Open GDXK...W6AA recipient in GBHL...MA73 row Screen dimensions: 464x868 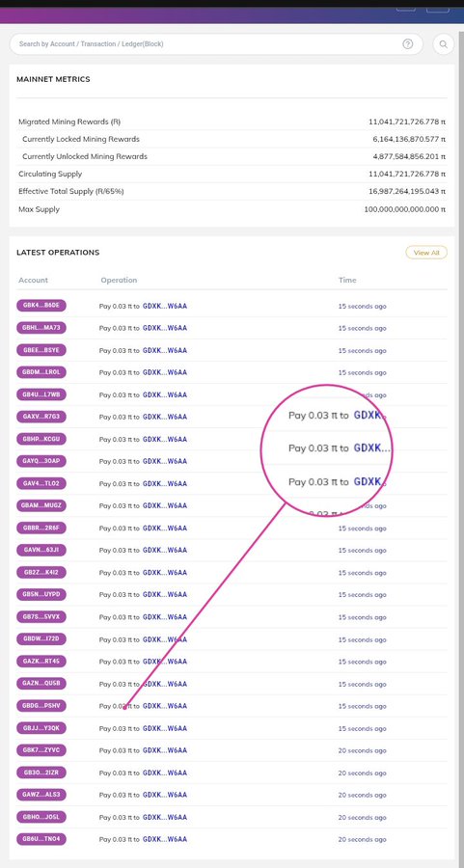164,328
